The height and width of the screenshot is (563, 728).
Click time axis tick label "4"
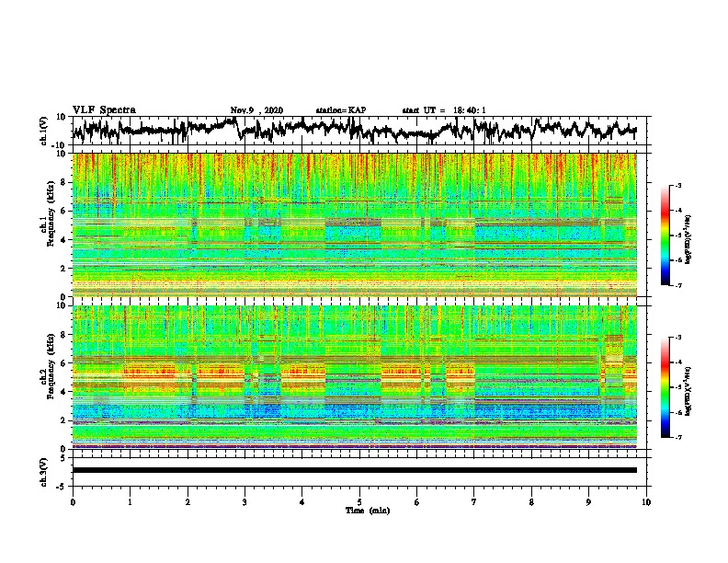point(302,502)
